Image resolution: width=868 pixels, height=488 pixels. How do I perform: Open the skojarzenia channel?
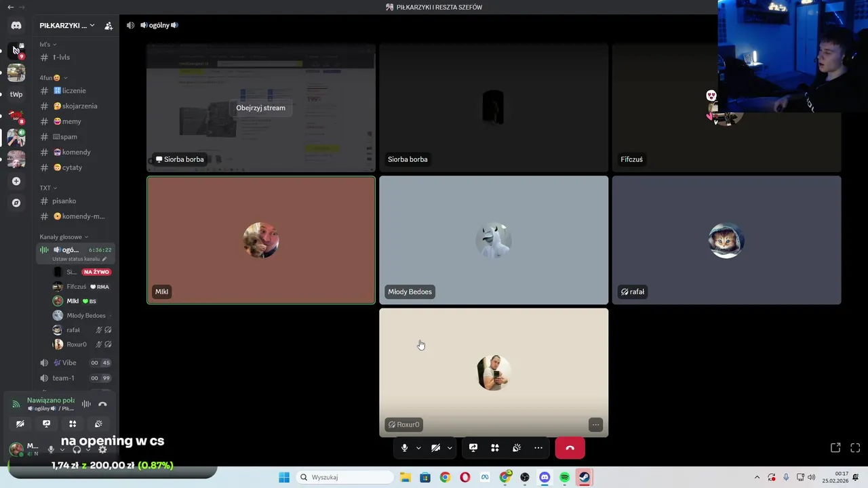coord(75,106)
